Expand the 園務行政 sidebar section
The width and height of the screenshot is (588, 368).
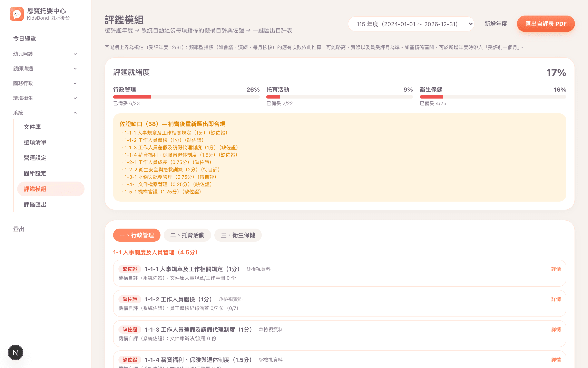pos(45,83)
